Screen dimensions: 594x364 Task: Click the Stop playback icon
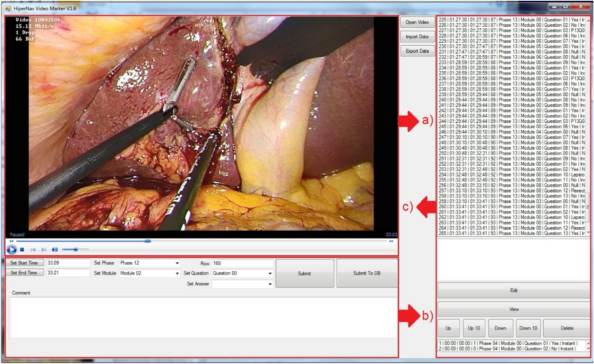(x=22, y=249)
